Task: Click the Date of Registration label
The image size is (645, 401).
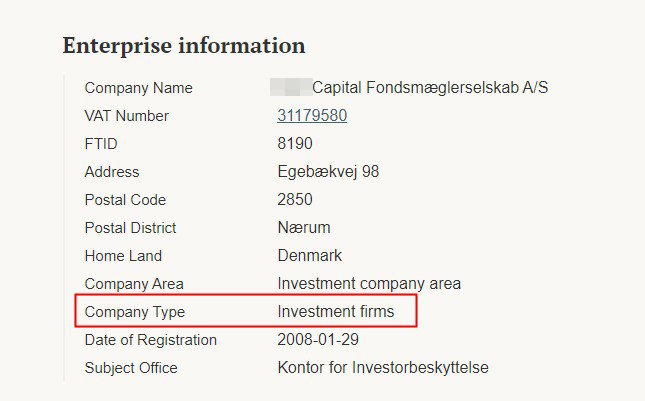Action: tap(151, 340)
